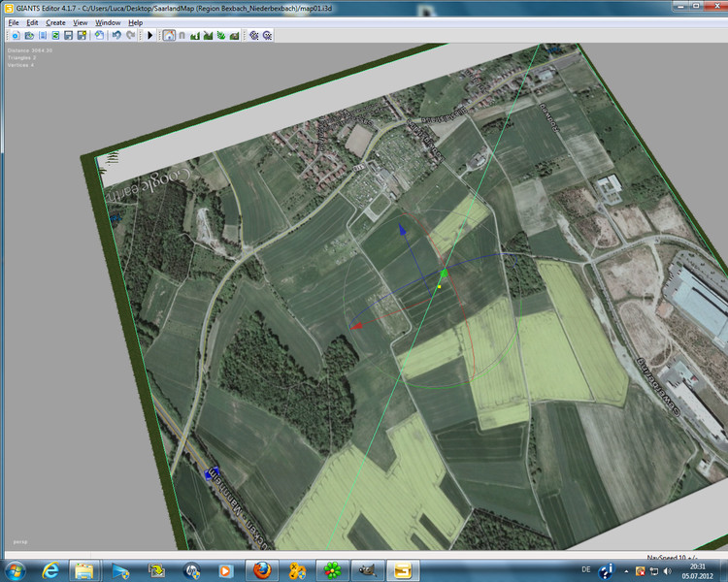Launch Internet Explorer from taskbar
The image size is (728, 582).
(x=50, y=570)
